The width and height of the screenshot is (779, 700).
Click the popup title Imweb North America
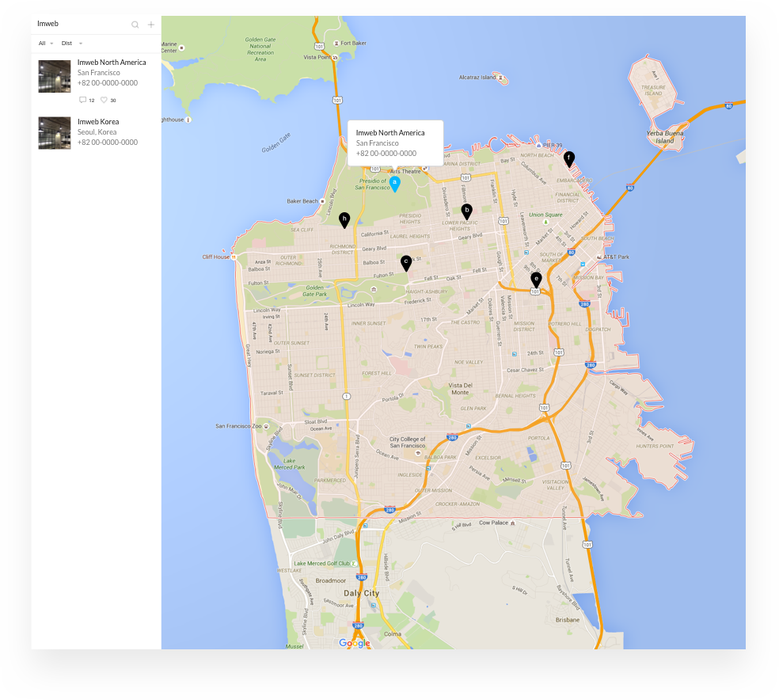390,133
